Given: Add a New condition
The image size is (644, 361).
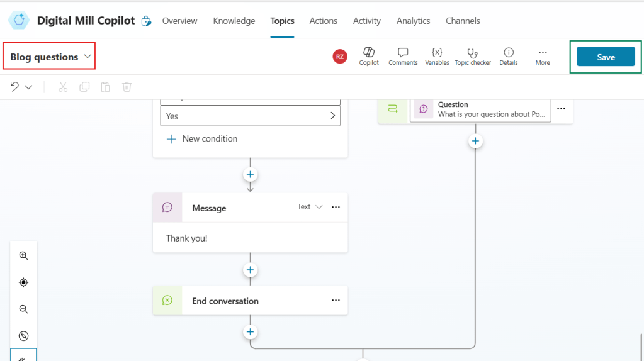Looking at the screenshot, I should pyautogui.click(x=202, y=138).
